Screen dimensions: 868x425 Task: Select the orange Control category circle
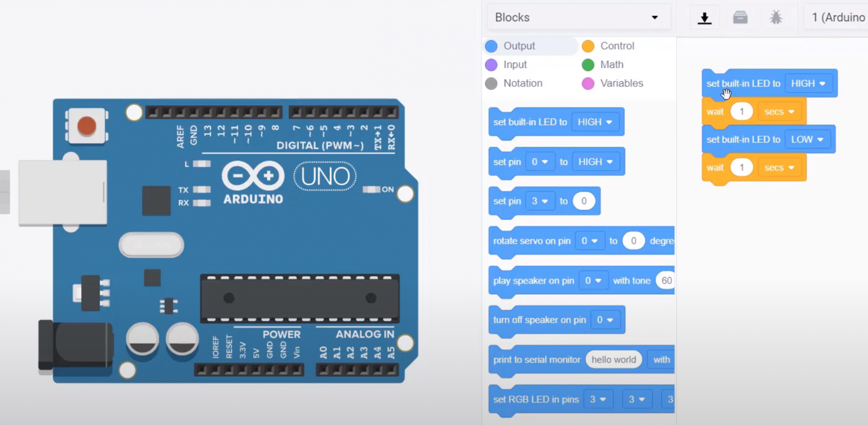tap(588, 46)
